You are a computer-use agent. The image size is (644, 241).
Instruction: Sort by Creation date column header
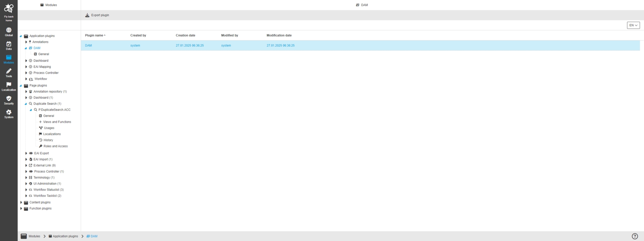[185, 35]
